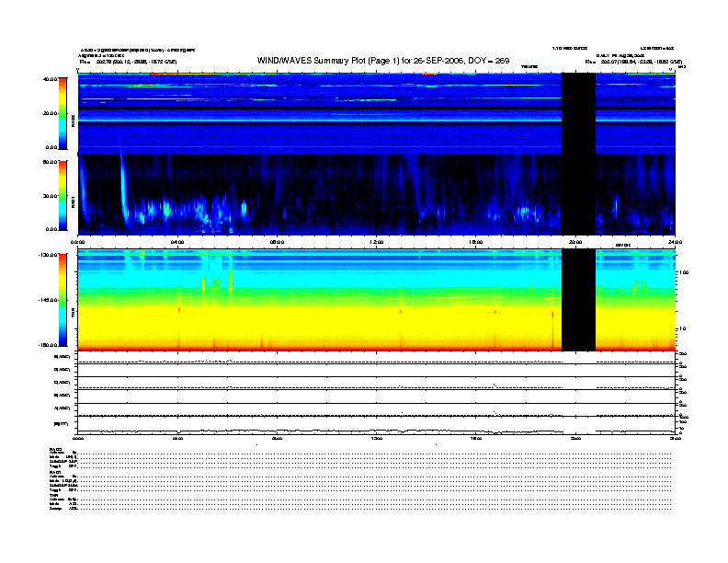
Task: Click the -145.00 label on TNR colorbar
Action: click(x=48, y=300)
